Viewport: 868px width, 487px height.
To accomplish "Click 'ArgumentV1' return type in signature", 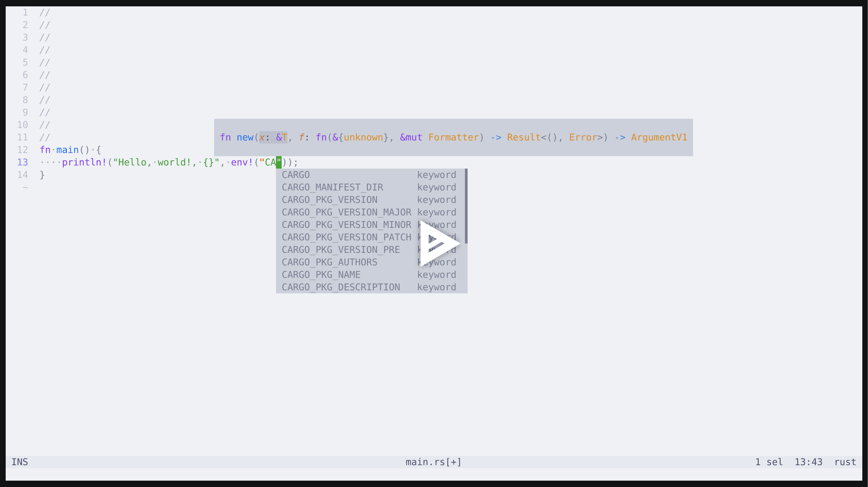I will [659, 137].
